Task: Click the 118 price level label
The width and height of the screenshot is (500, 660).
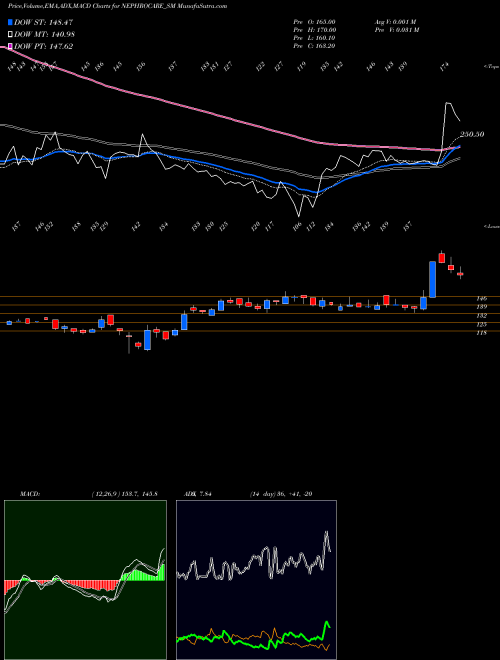Action: click(481, 333)
